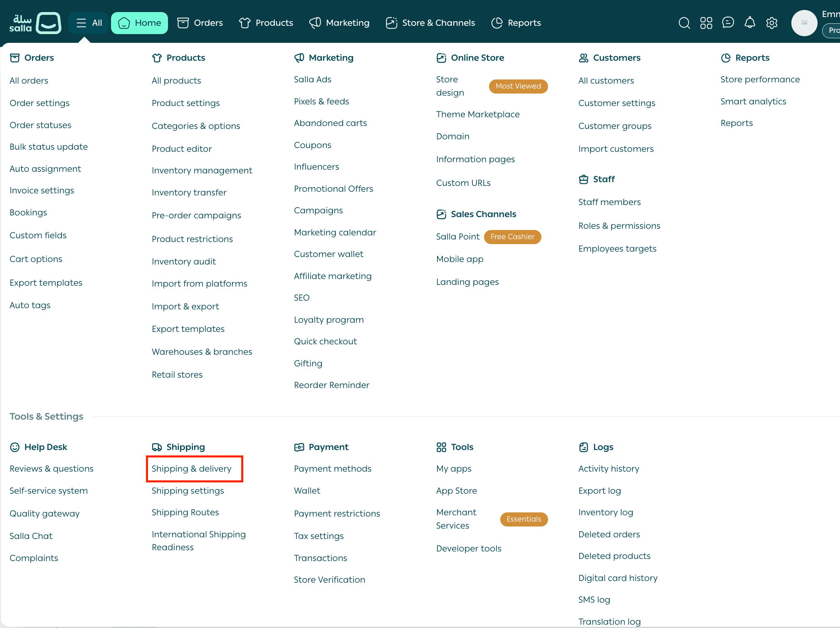Open Loyalty program
Screen dimensions: 840x628
(x=329, y=320)
